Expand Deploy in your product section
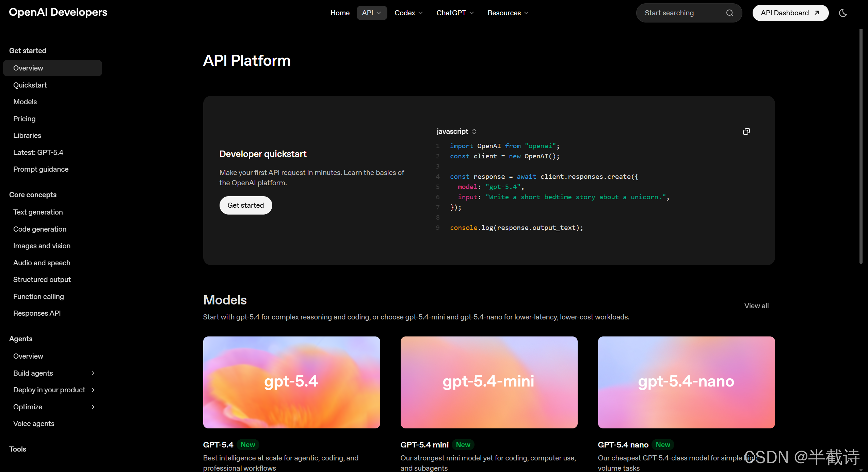 pyautogui.click(x=93, y=390)
